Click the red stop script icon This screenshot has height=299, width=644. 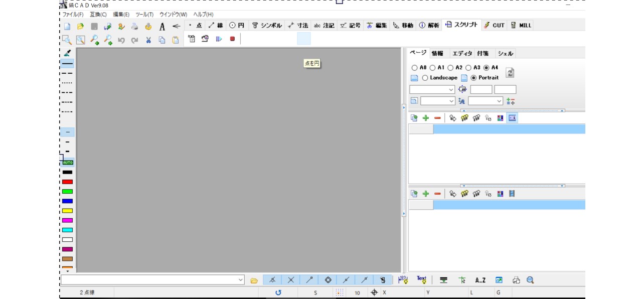[232, 39]
